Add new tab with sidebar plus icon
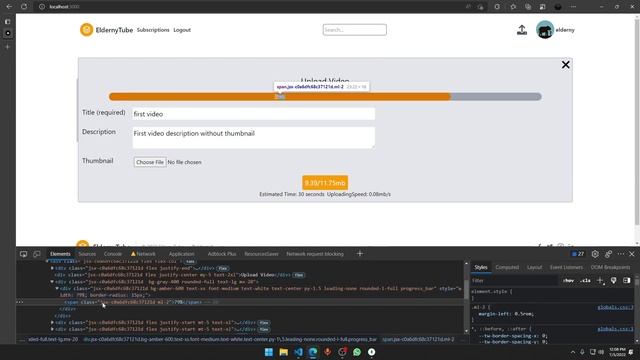 [x=8, y=47]
